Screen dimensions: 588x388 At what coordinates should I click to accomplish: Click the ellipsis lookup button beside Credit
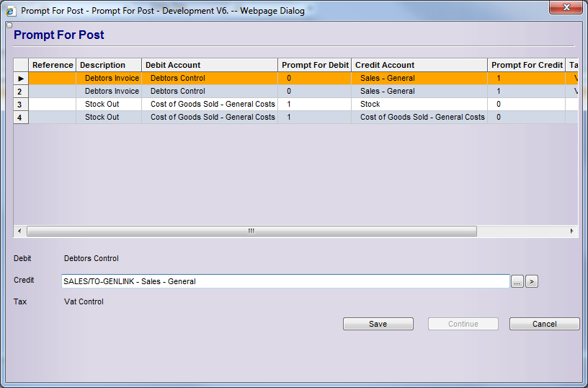[517, 282]
